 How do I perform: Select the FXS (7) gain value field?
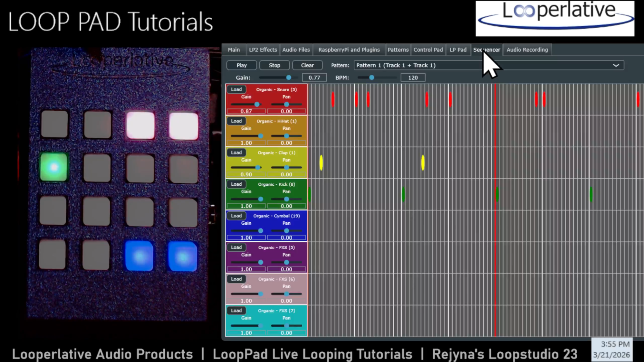[246, 333]
